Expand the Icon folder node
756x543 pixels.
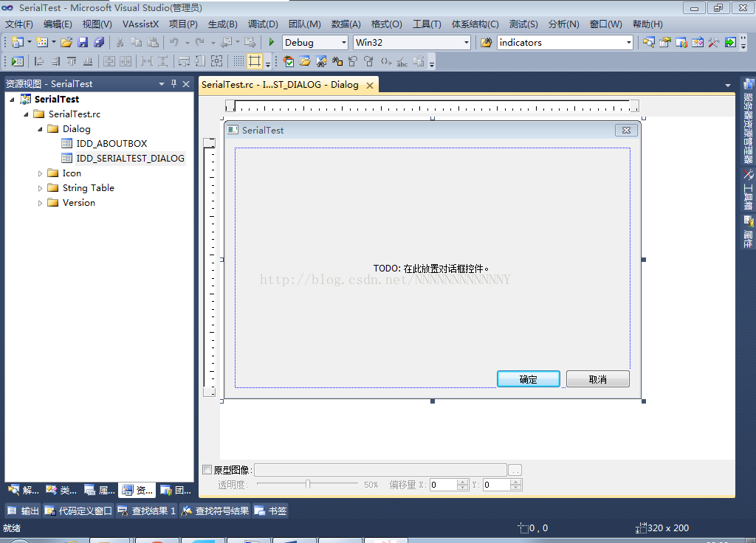click(40, 173)
